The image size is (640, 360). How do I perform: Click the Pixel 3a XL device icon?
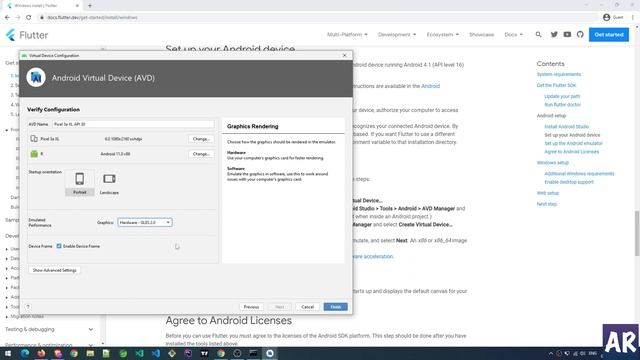[x=34, y=139]
